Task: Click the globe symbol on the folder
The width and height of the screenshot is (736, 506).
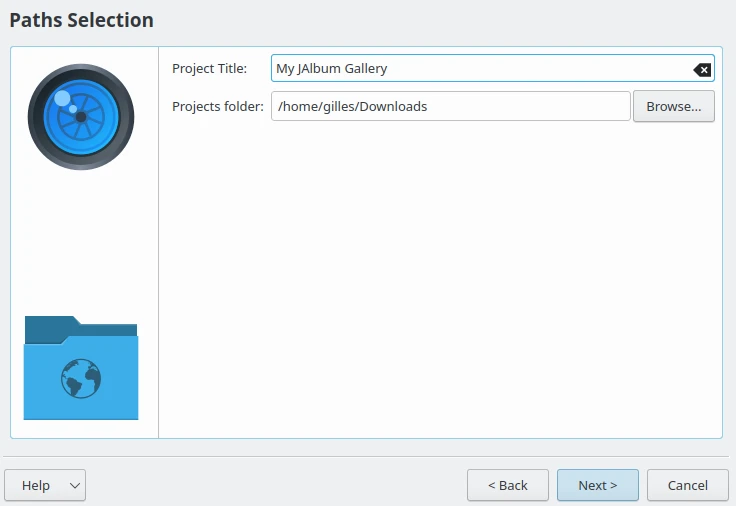Action: (x=81, y=379)
